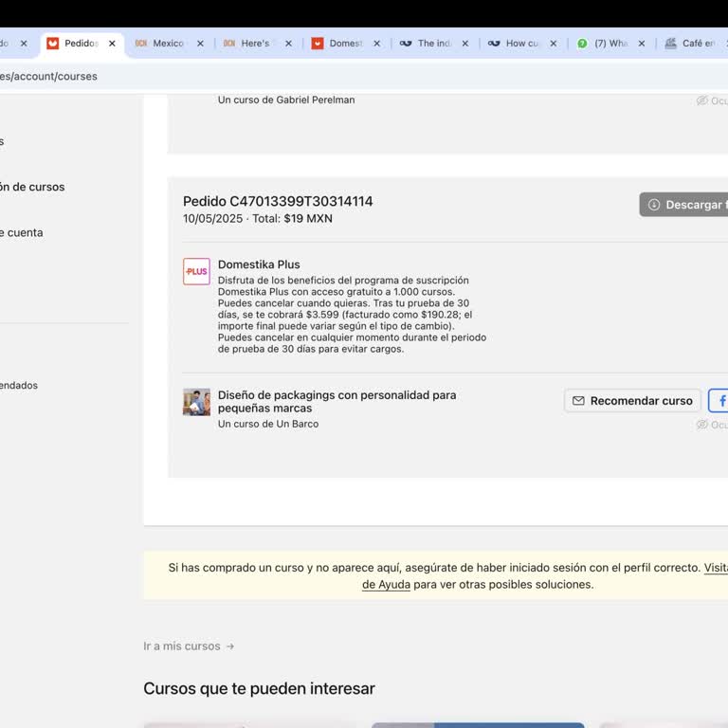
Task: Open 'Diseño de packagings con personalidad' course
Action: click(x=337, y=402)
